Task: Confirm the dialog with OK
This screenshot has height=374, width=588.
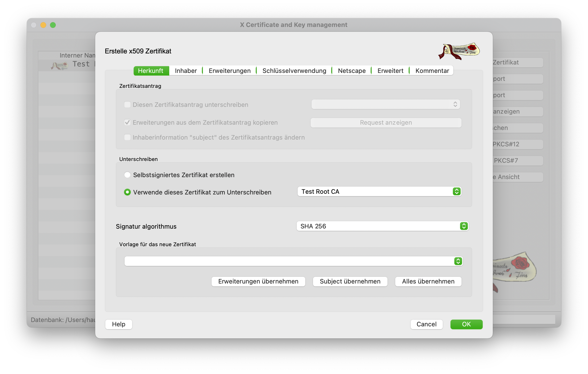Action: [x=466, y=324]
